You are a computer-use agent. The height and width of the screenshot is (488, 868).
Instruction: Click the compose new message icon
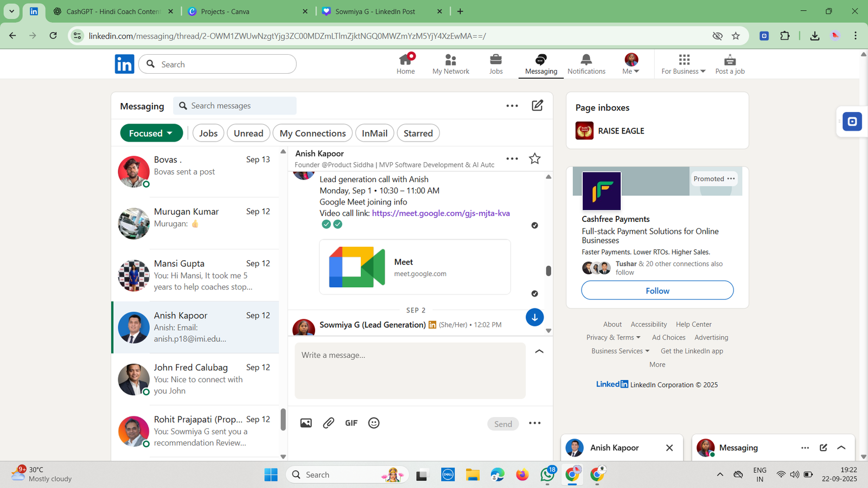point(537,106)
